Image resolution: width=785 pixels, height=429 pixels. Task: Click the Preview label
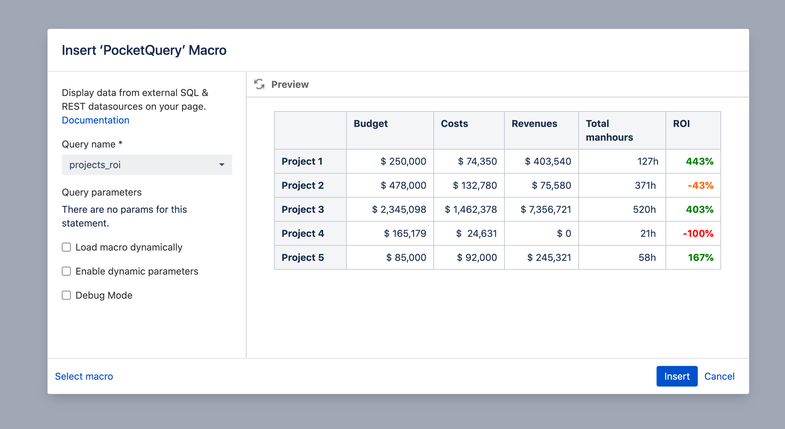click(290, 84)
